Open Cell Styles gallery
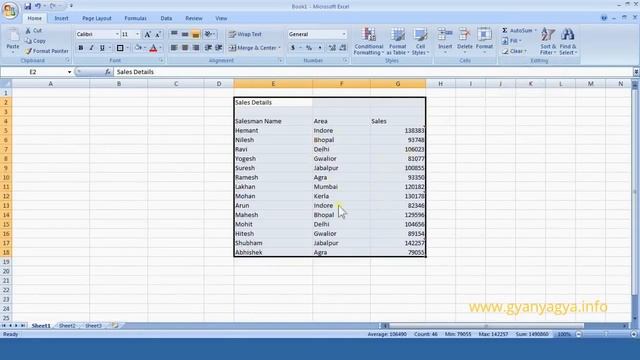Image resolution: width=640 pixels, height=360 pixels. click(420, 41)
